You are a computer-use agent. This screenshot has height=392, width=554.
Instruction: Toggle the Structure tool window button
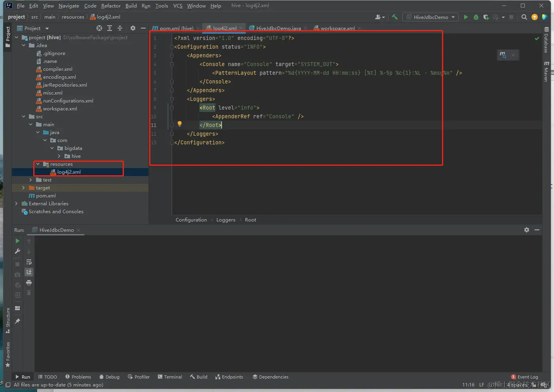[8, 320]
